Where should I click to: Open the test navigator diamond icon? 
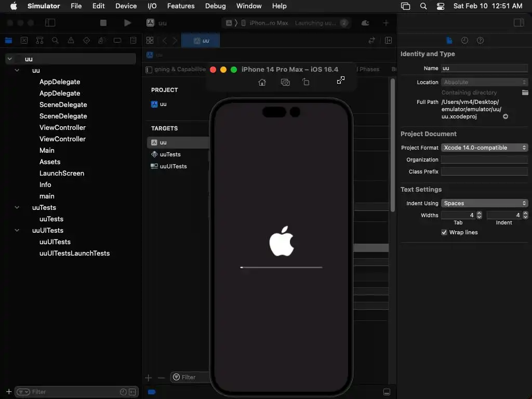87,41
